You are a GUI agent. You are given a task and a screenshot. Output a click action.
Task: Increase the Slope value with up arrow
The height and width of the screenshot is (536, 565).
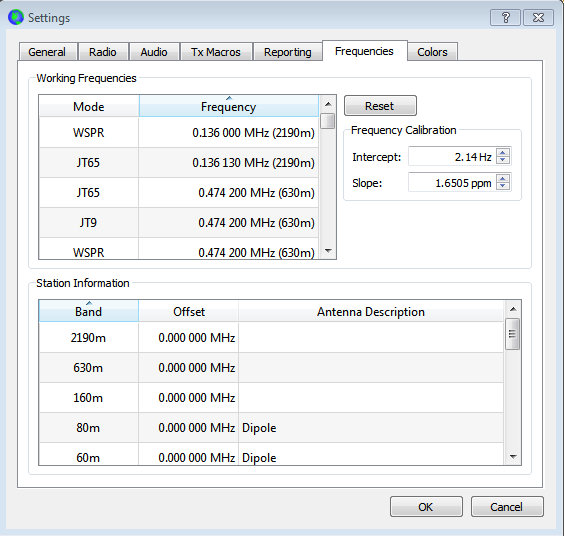click(503, 178)
